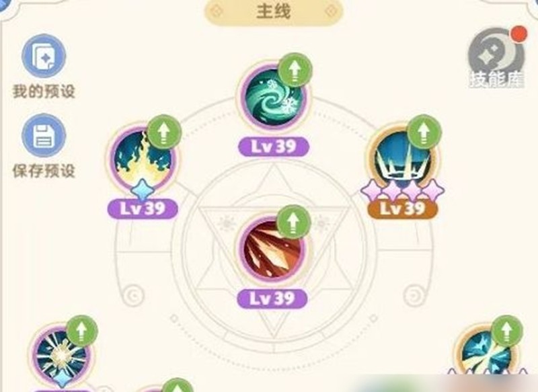This screenshot has width=538, height=392.
Task: Click the pink star rating row
Action: 402,190
